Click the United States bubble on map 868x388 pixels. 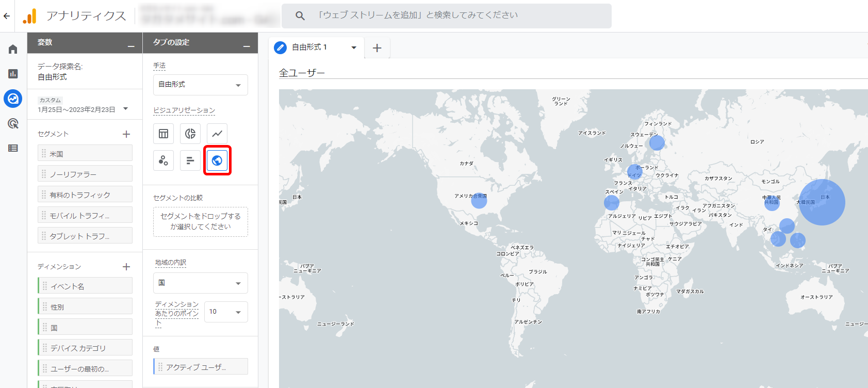[x=479, y=200]
